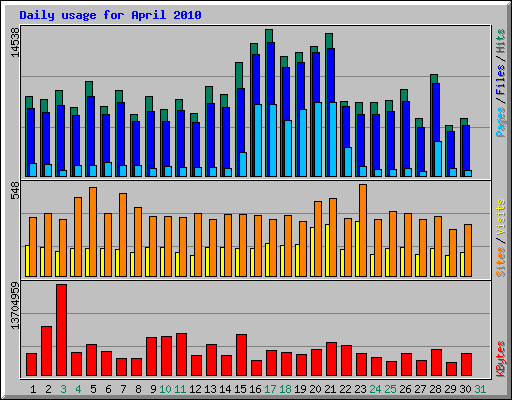The height and width of the screenshot is (400, 512).
Task: Click day 31 on the x-axis
Action: pos(480,389)
